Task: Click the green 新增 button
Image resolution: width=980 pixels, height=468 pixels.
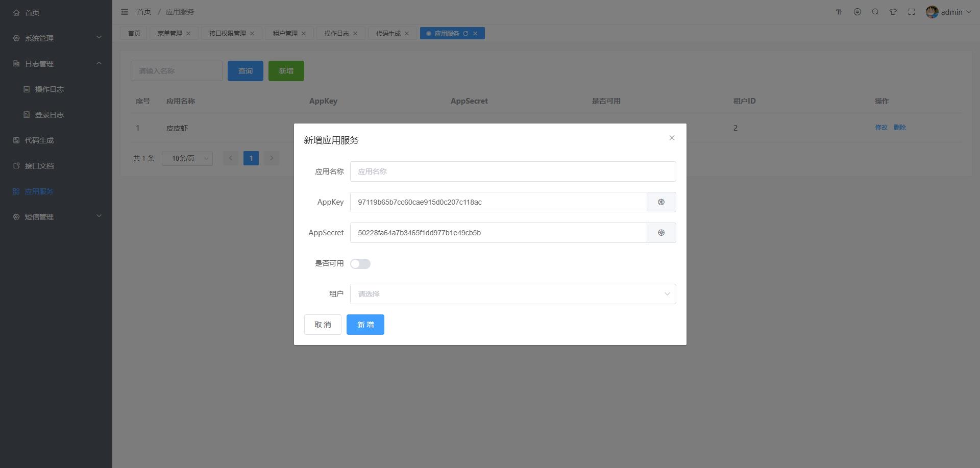Action: (x=286, y=71)
